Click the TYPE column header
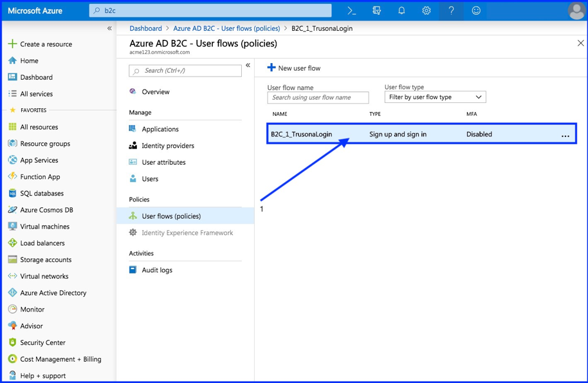 375,114
